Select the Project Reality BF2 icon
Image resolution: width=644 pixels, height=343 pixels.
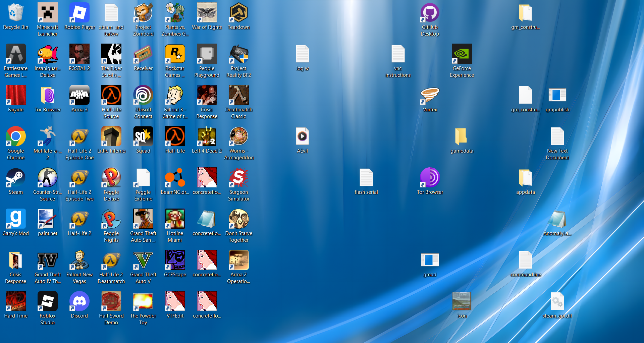(239, 54)
